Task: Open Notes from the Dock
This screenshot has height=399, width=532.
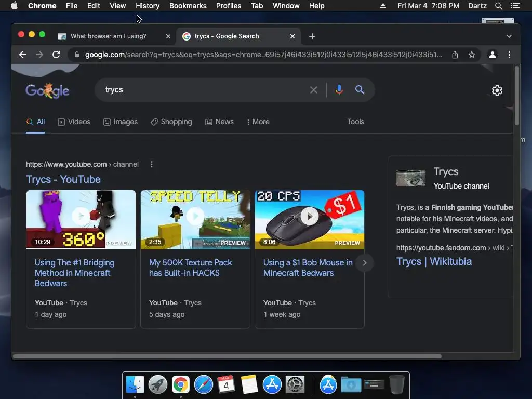Action: (x=249, y=385)
